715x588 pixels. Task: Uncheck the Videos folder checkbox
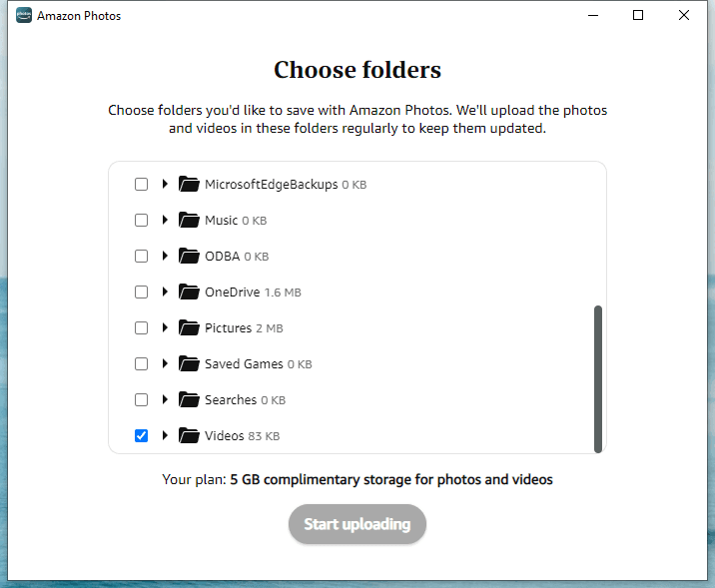point(142,435)
